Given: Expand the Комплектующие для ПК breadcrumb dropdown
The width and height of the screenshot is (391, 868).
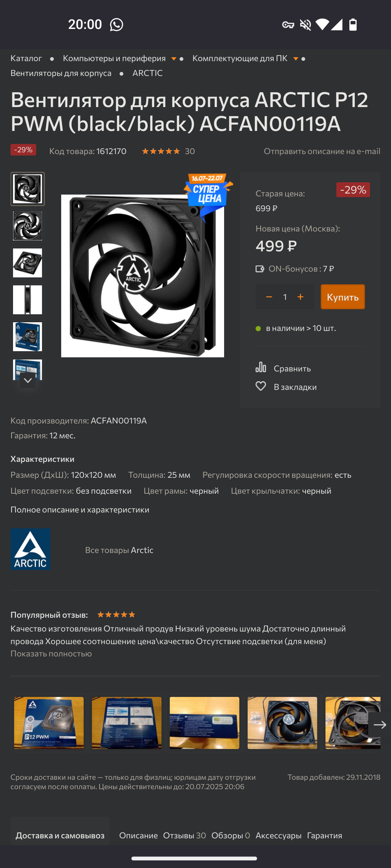Looking at the screenshot, I should 296,59.
